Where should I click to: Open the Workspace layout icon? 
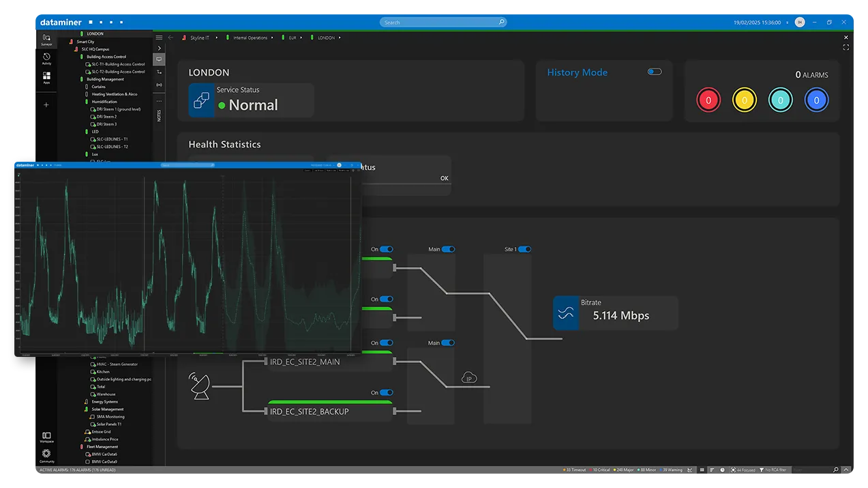pyautogui.click(x=46, y=436)
